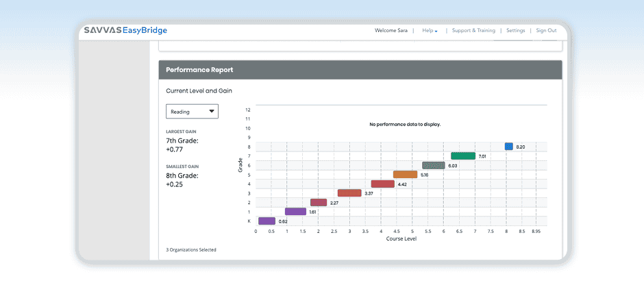Click the 3 Organizations Selected text
This screenshot has width=644, height=283.
pos(191,249)
